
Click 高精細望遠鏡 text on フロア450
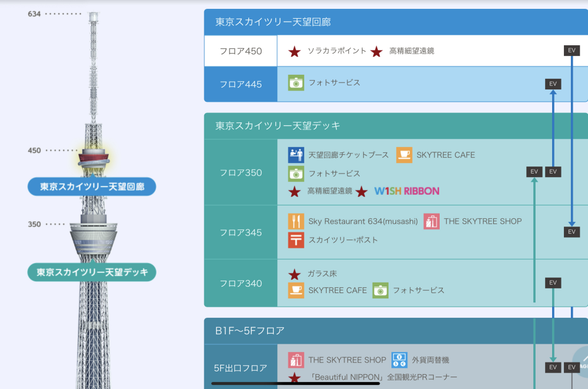point(412,51)
